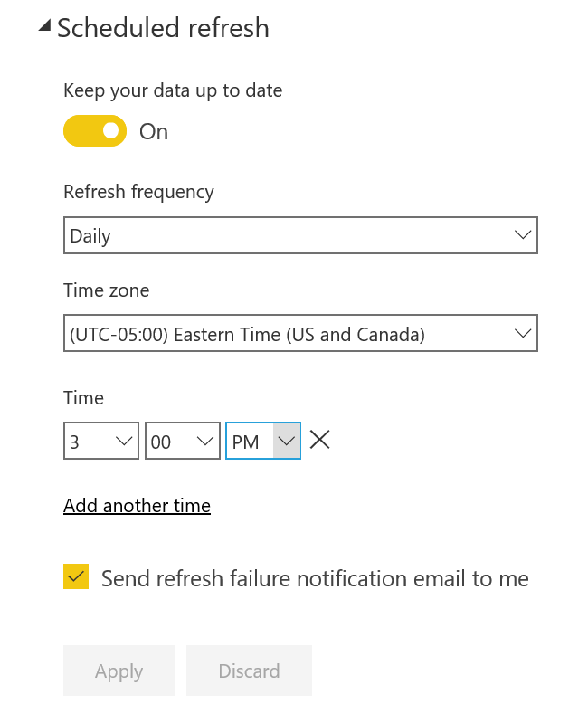The height and width of the screenshot is (723, 588).
Task: Click the Scheduled refresh heading
Action: 163,28
